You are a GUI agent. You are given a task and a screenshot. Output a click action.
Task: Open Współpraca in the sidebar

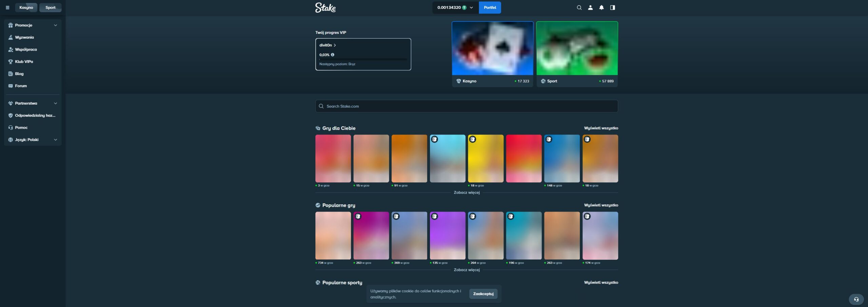33,50
